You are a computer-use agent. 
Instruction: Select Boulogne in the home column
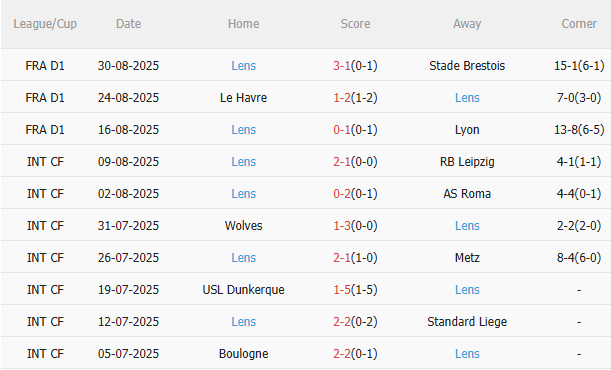point(244,354)
